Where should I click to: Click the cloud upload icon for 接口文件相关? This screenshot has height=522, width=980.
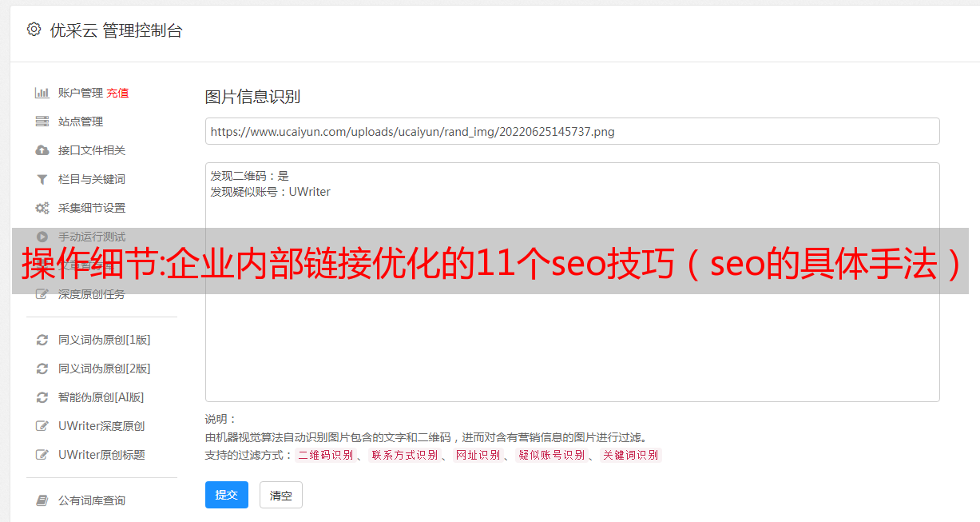(x=42, y=150)
